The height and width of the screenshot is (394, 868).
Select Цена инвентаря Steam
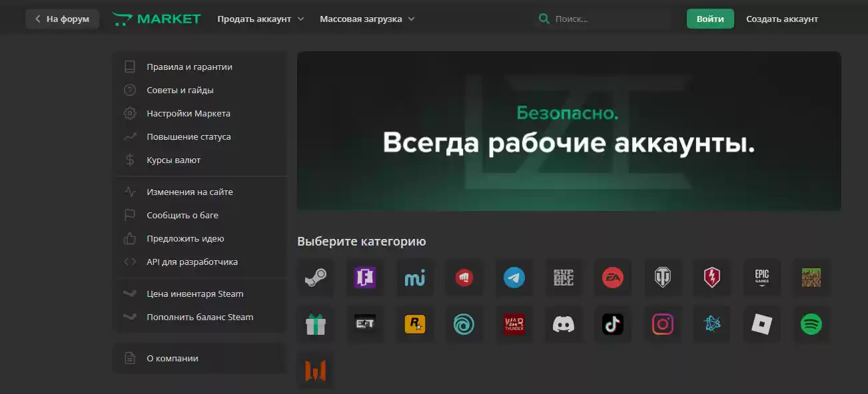pos(201,294)
